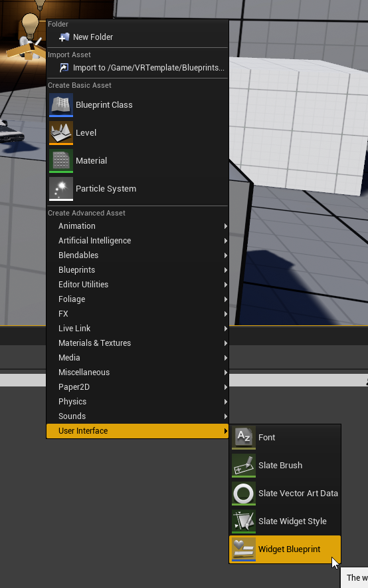This screenshot has width=368, height=588.
Task: Expand the Animation submenu
Action: point(138,226)
